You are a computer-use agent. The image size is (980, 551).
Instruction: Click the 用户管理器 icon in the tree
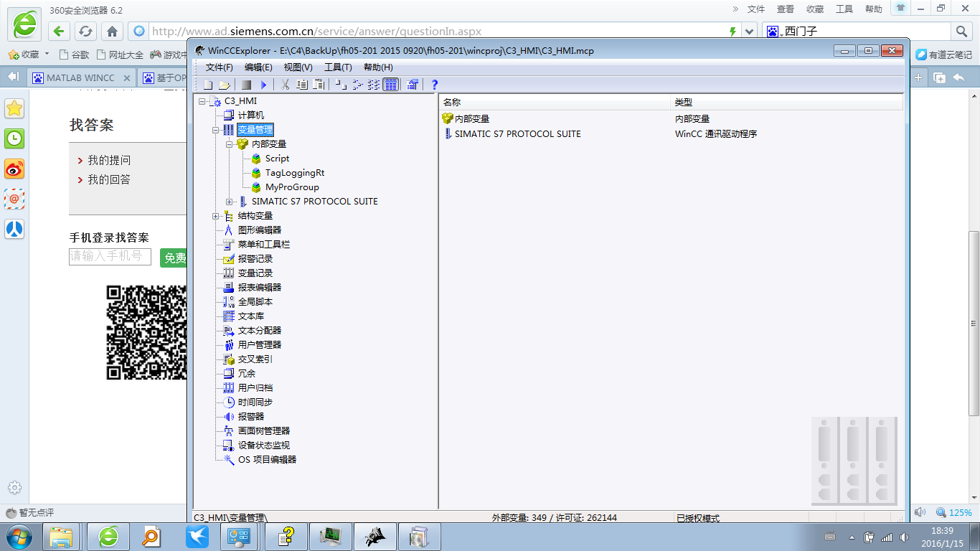(229, 345)
